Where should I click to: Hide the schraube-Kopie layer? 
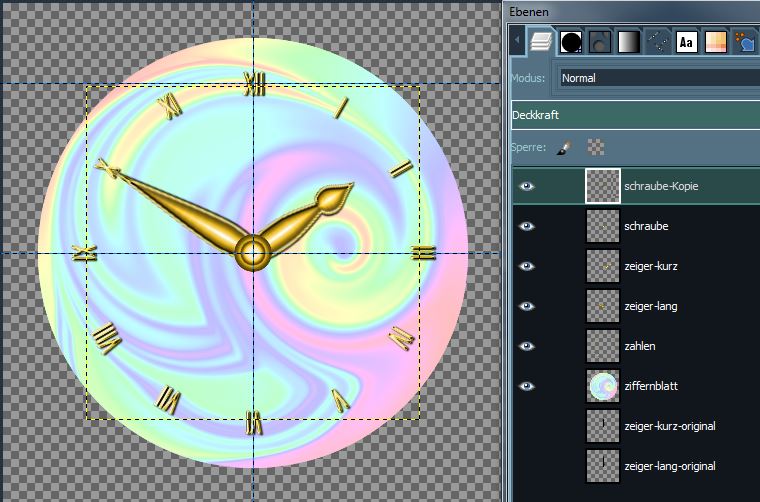pos(527,186)
